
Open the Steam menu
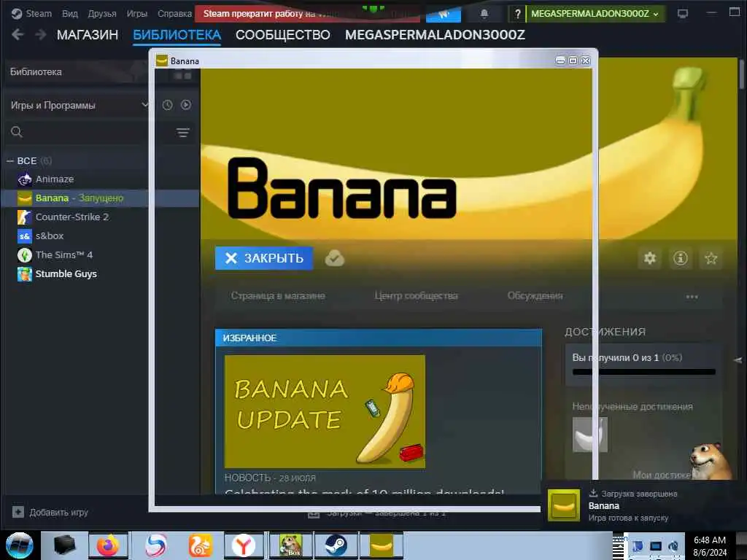click(31, 14)
